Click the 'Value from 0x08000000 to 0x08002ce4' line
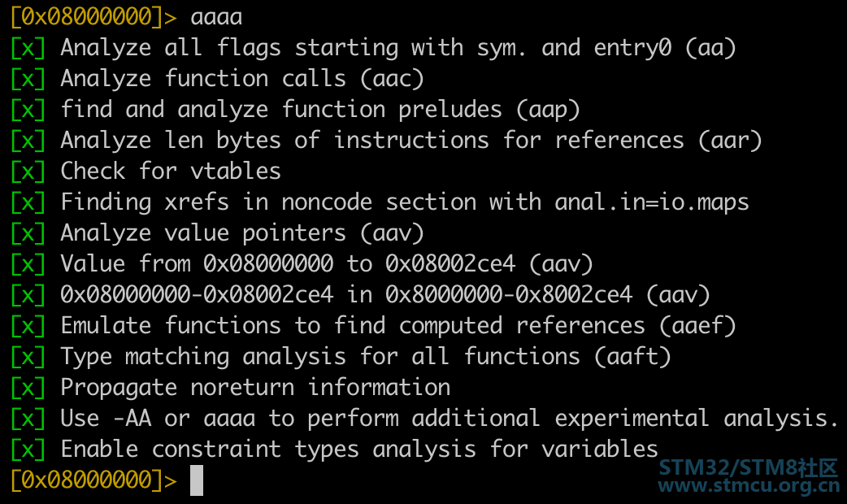 [327, 263]
